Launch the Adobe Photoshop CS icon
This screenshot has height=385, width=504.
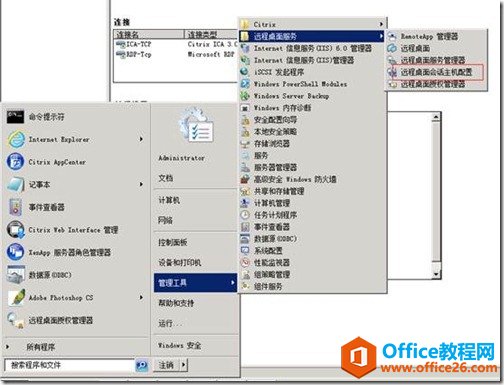click(16, 297)
